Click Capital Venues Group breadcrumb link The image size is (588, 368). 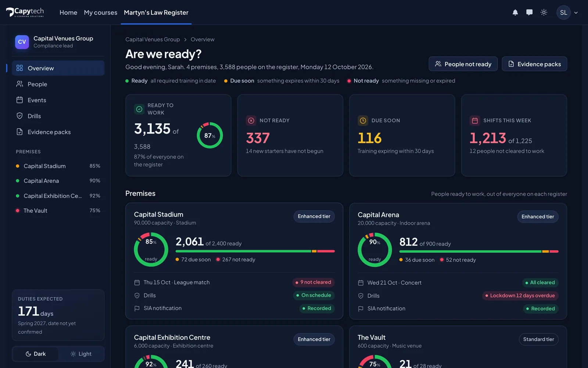coord(153,39)
